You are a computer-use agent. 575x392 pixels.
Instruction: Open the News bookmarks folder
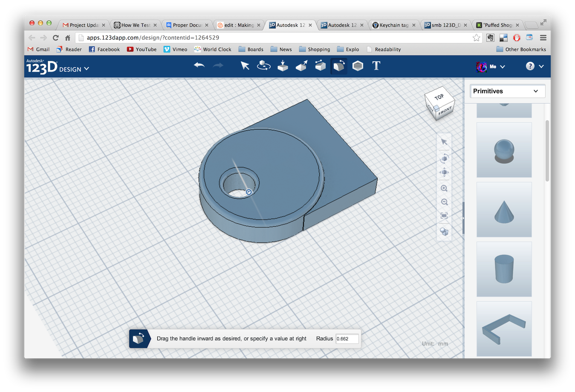tap(281, 49)
